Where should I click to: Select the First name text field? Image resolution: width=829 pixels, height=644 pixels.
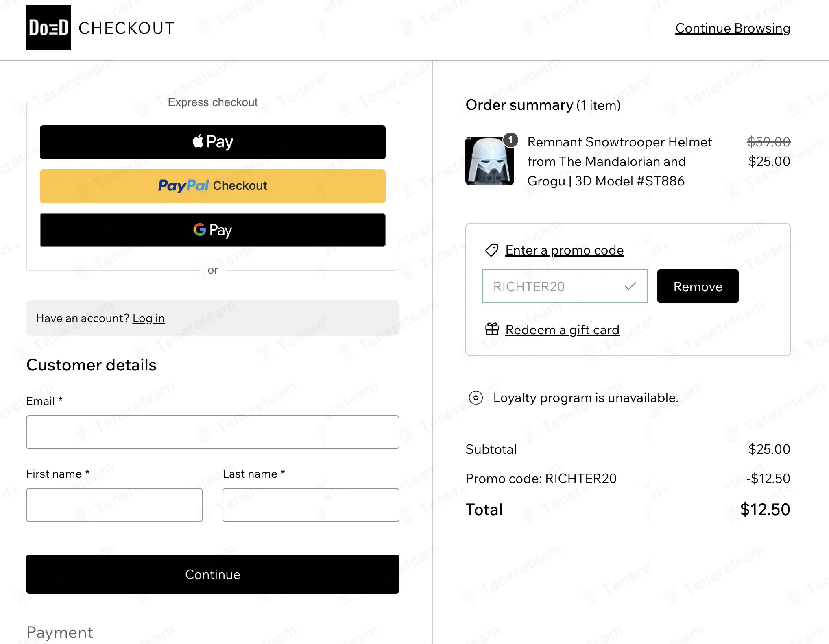[x=114, y=505]
